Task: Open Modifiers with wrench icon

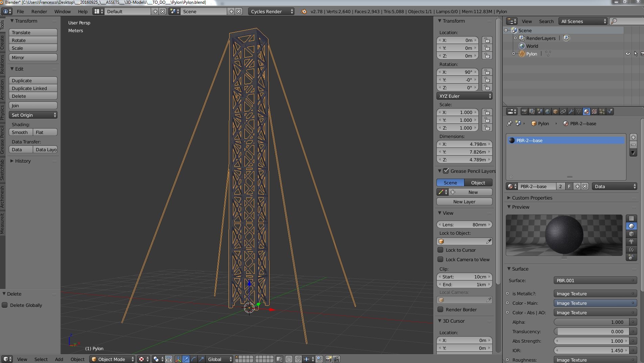Action: (571, 112)
